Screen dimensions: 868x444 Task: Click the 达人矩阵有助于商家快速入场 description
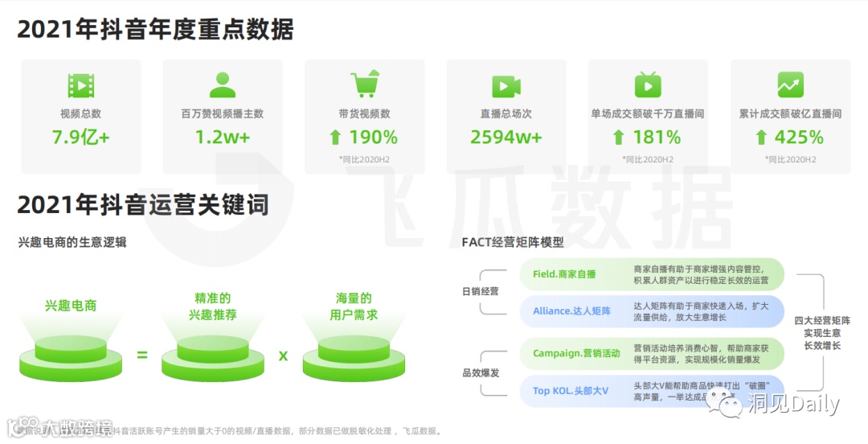701,311
